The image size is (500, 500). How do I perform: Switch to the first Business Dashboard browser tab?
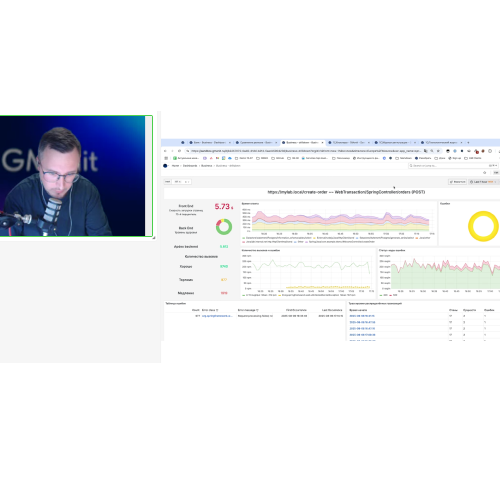pos(210,142)
